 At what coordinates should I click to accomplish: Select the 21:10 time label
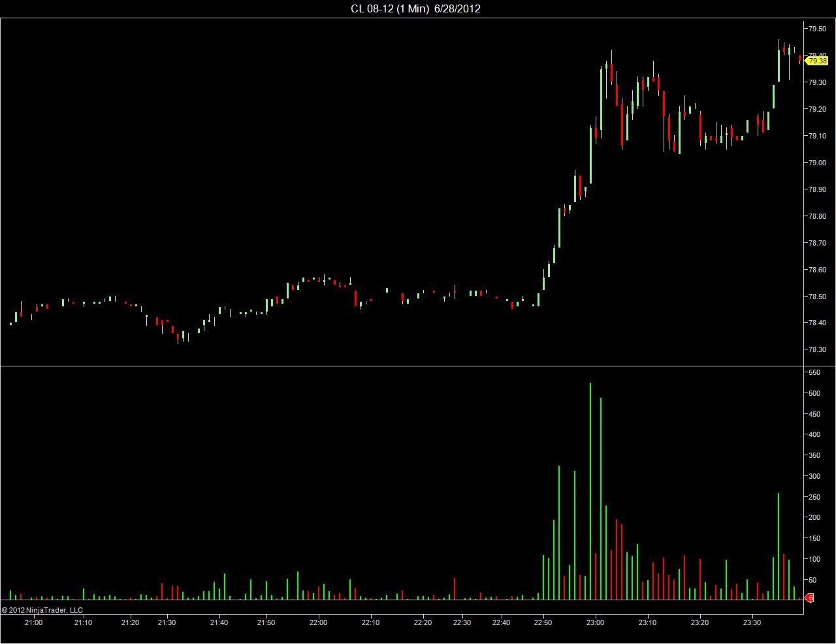pyautogui.click(x=83, y=622)
